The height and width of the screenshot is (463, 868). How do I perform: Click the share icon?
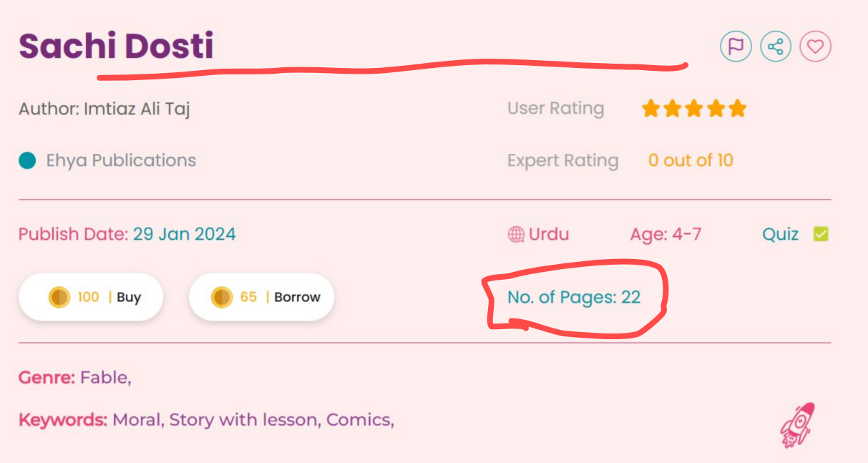coord(775,47)
